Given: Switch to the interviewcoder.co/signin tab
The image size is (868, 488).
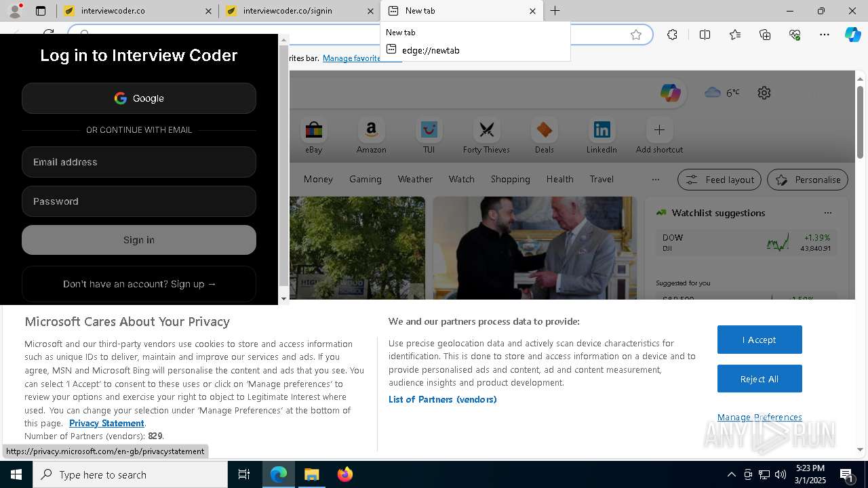Looking at the screenshot, I should pos(298,11).
